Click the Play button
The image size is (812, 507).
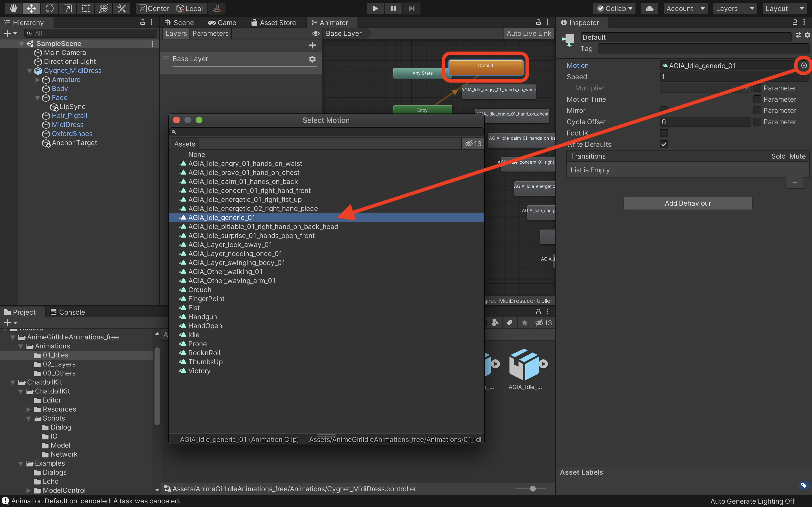[375, 8]
